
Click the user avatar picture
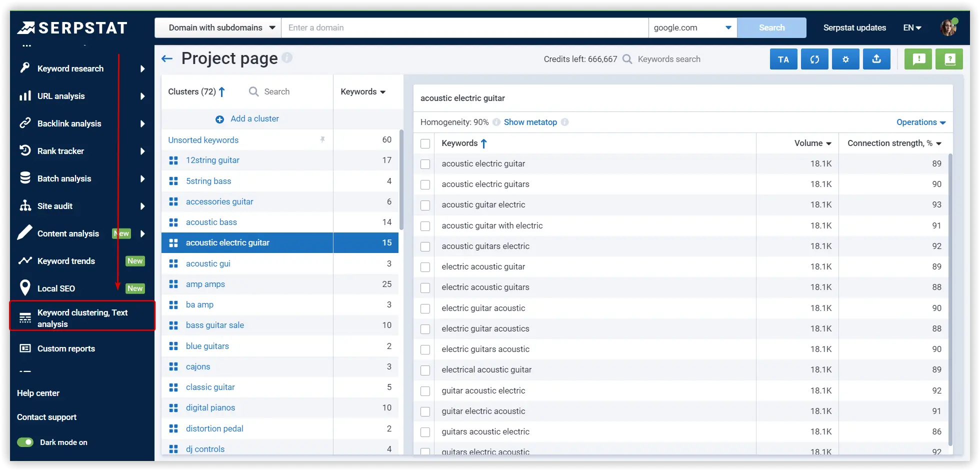tap(948, 27)
